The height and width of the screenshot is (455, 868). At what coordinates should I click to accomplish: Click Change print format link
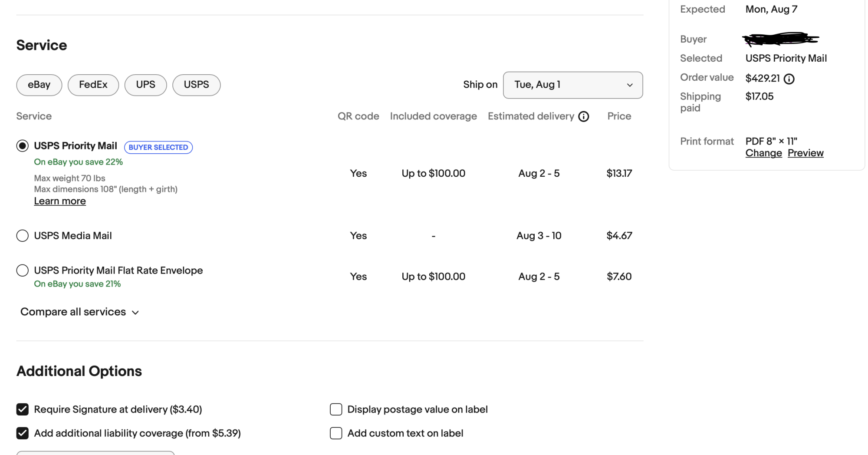click(x=763, y=153)
